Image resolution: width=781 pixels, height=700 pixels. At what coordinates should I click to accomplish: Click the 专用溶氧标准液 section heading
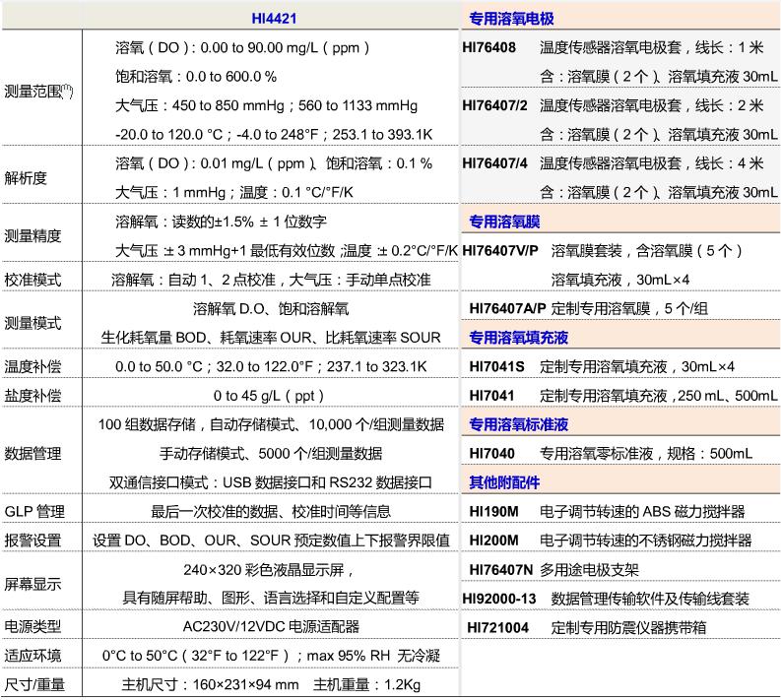click(x=518, y=424)
